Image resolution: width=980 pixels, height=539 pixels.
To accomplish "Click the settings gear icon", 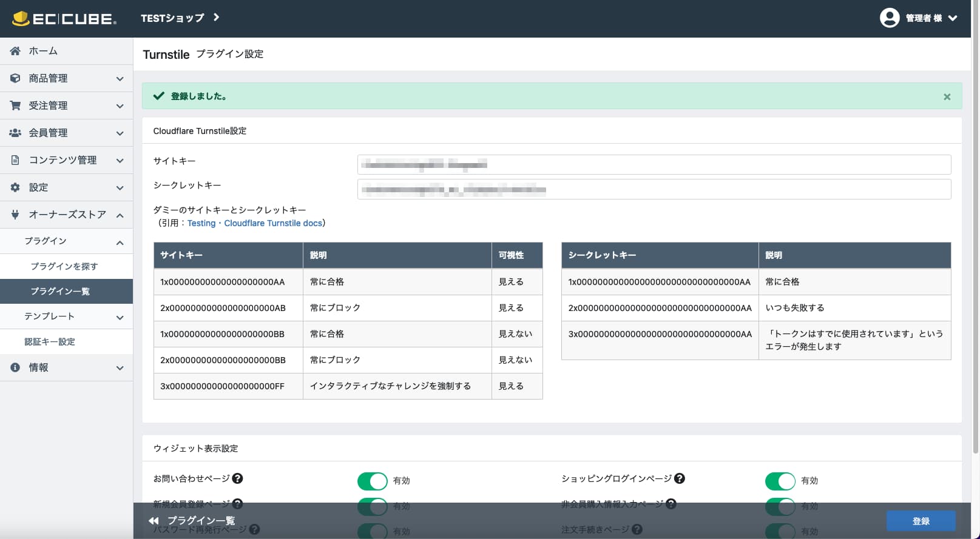I will pyautogui.click(x=15, y=187).
